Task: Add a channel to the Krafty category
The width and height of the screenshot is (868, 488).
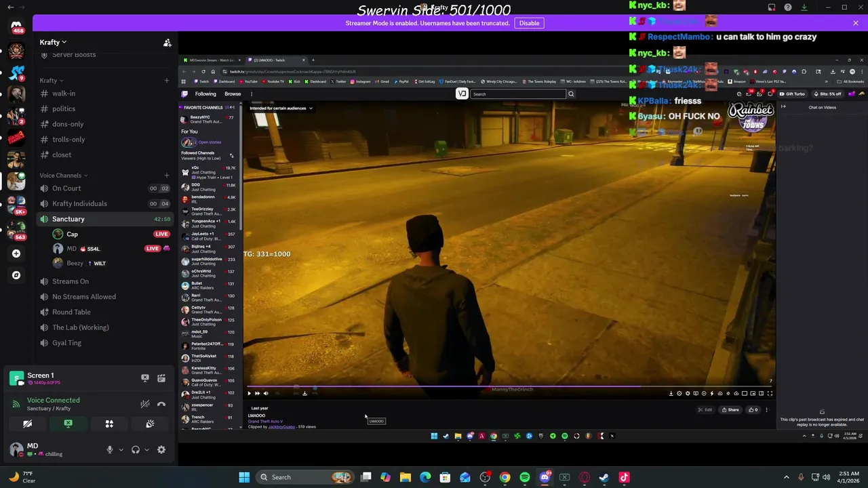Action: coord(167,81)
